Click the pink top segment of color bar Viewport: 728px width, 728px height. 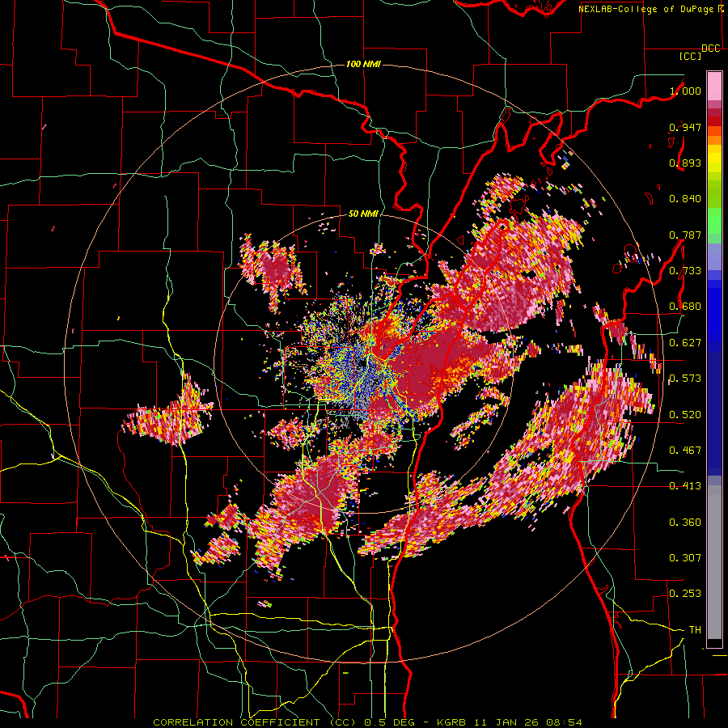(x=714, y=86)
